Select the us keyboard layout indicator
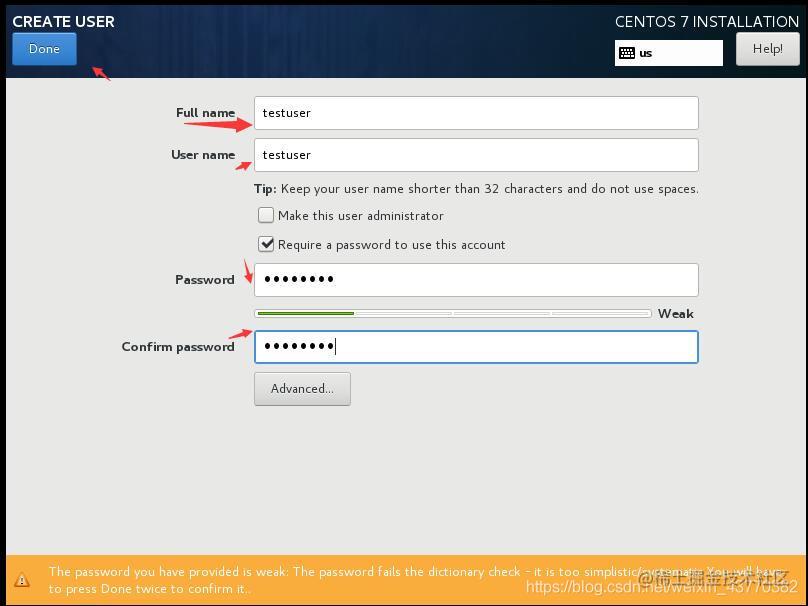The height and width of the screenshot is (606, 808). (x=668, y=53)
